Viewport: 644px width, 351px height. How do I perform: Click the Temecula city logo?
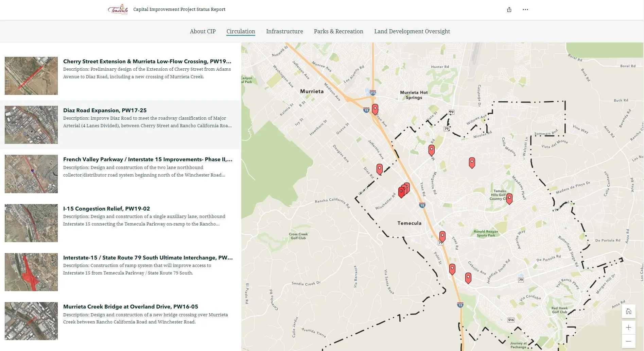pos(119,9)
